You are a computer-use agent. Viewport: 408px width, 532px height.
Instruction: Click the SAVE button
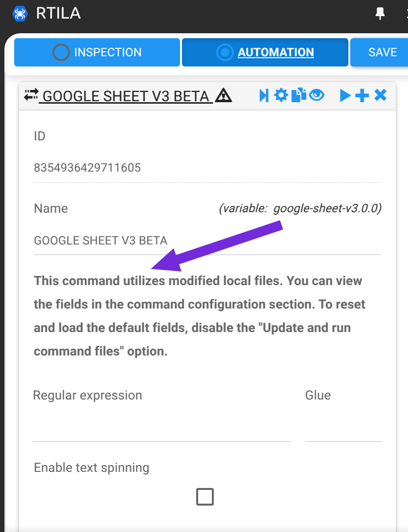(380, 52)
